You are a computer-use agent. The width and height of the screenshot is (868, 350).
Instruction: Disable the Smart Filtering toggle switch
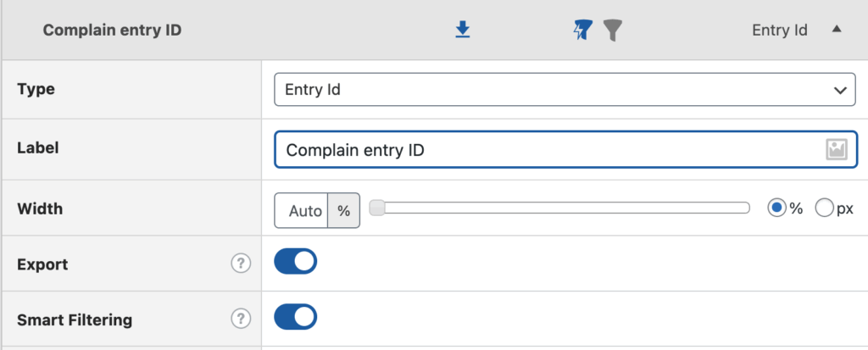coord(296,318)
